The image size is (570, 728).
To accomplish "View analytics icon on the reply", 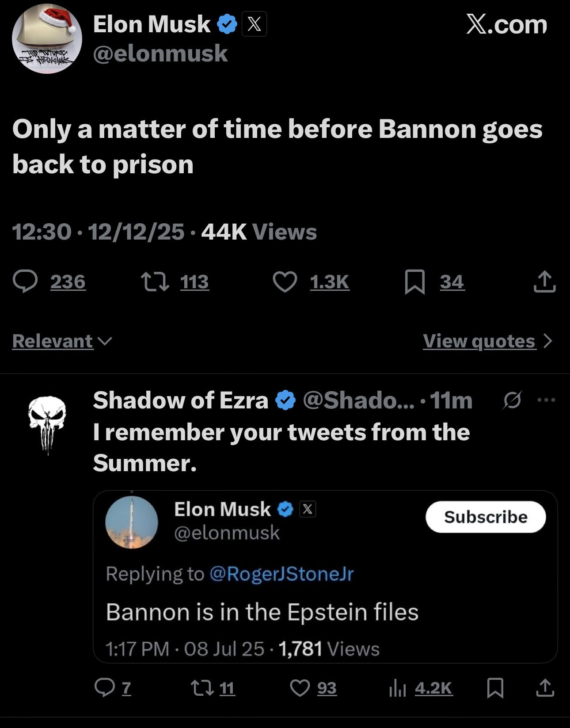I will [397, 688].
